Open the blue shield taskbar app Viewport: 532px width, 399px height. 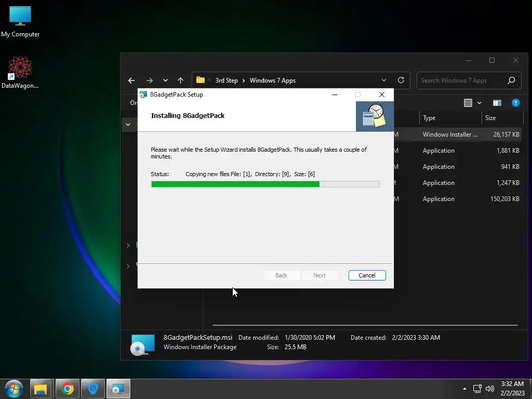(x=93, y=389)
